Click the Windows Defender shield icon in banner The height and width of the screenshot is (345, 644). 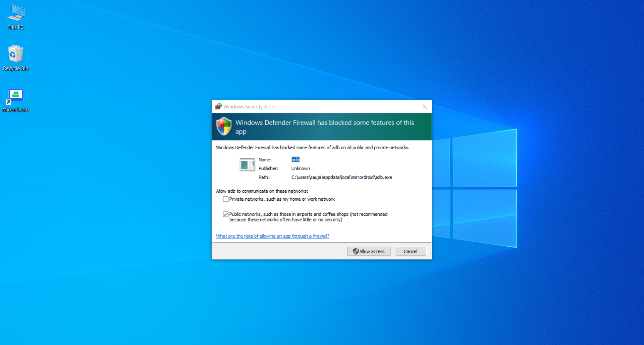point(224,126)
